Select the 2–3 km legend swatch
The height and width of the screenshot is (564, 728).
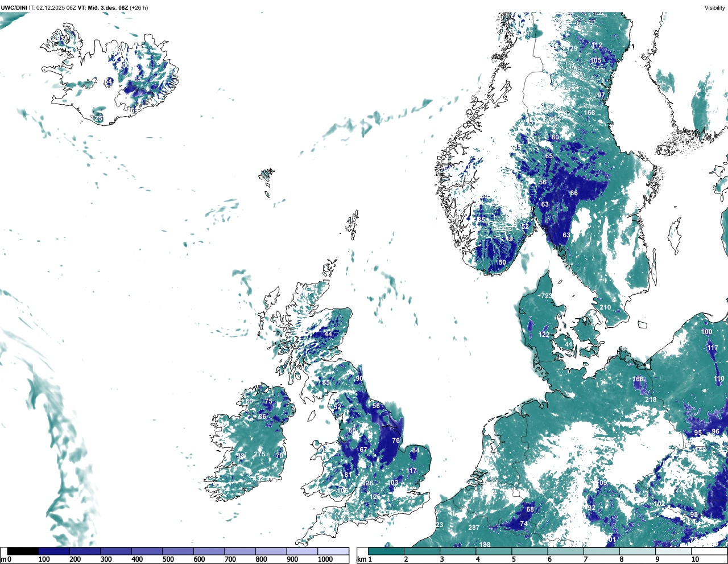[422, 551]
